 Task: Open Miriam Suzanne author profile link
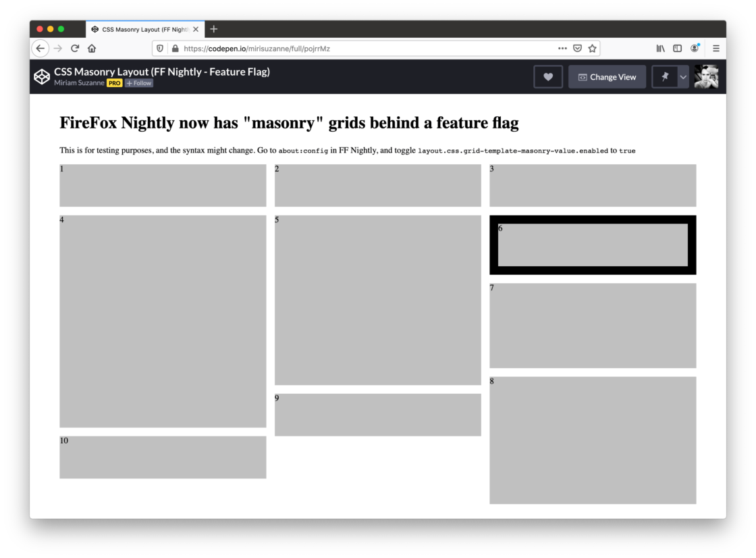point(79,83)
